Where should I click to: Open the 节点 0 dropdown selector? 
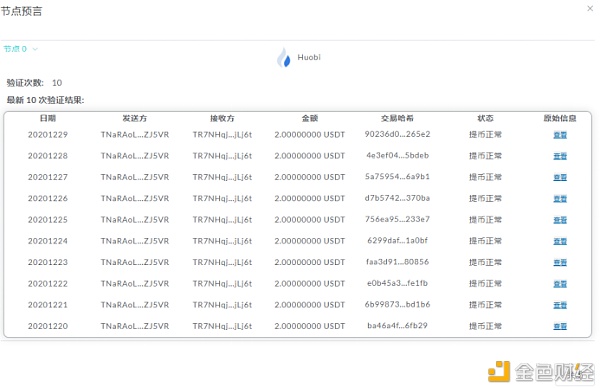tap(21, 49)
